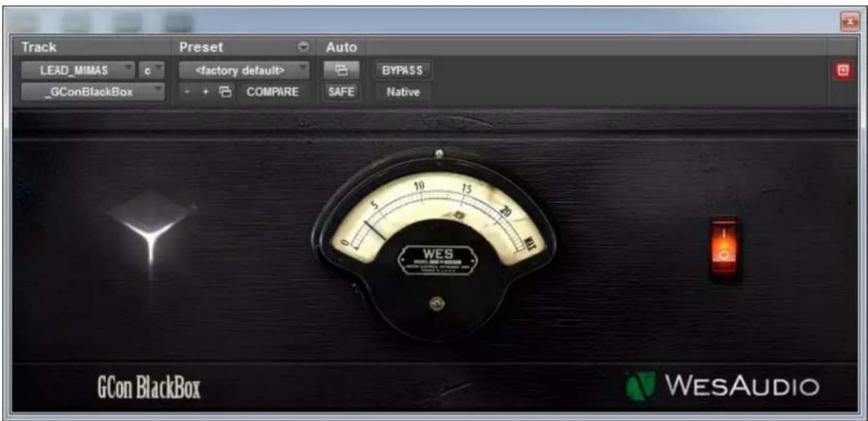Click the Native format label

click(403, 92)
